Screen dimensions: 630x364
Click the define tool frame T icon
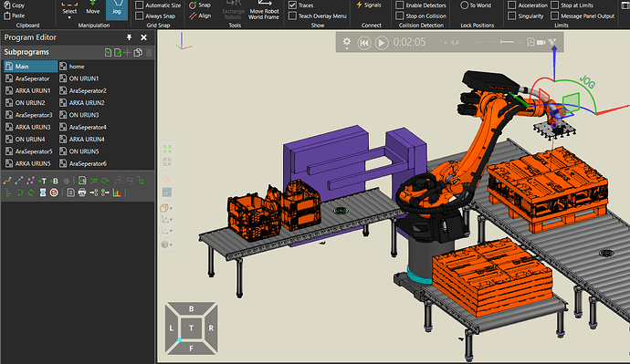[x=42, y=181]
